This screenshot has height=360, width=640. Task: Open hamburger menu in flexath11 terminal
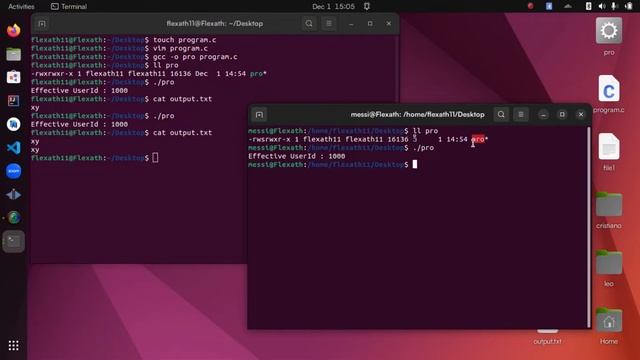(x=329, y=24)
